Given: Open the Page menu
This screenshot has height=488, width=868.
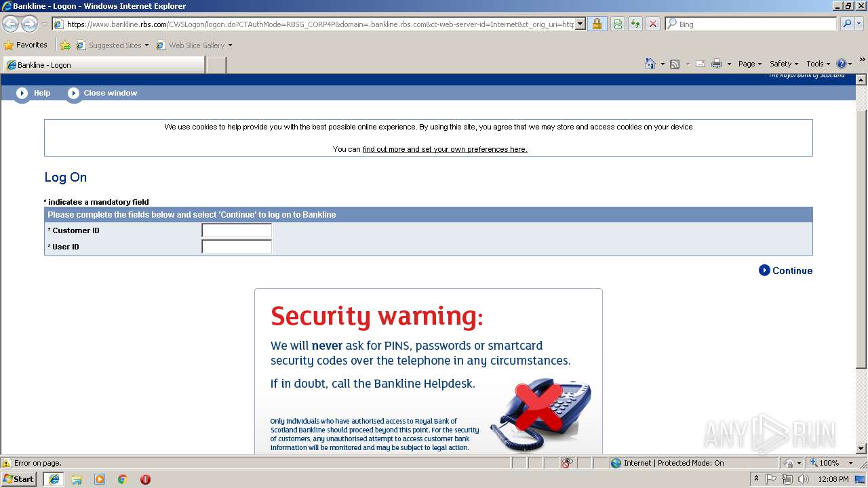Looking at the screenshot, I should (x=749, y=64).
